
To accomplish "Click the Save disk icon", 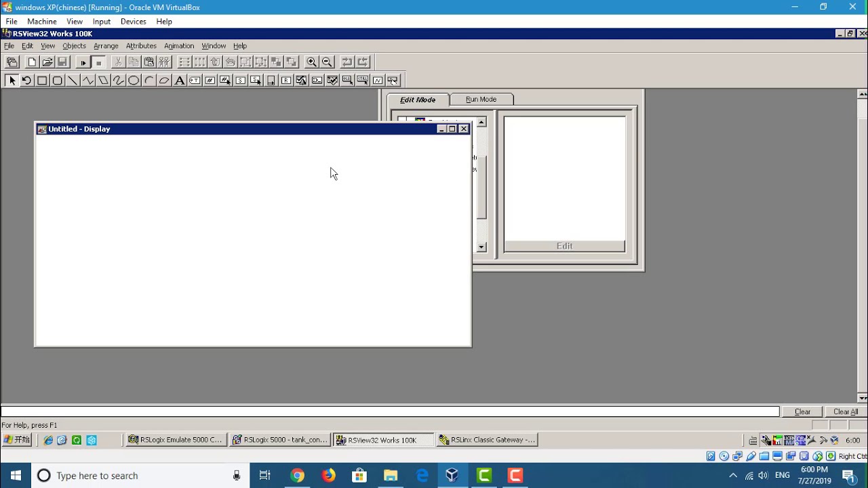I will click(62, 62).
